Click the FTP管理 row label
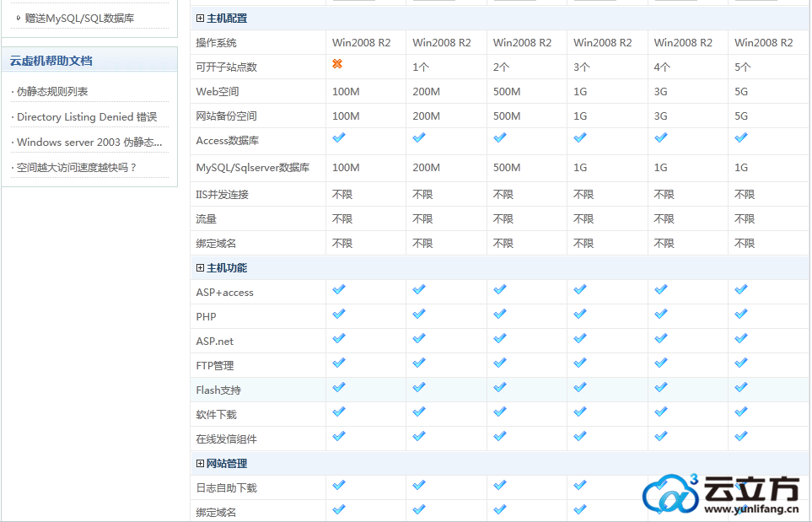 pos(215,366)
